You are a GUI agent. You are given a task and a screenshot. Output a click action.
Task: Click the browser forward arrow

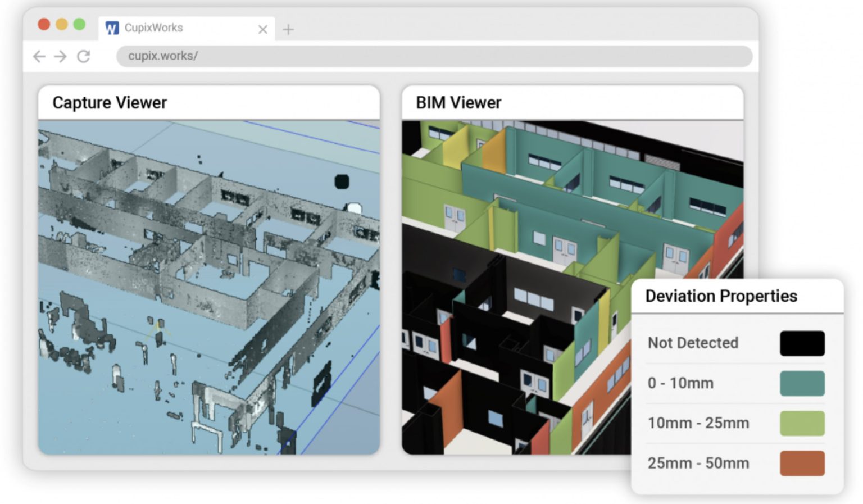pyautogui.click(x=60, y=56)
